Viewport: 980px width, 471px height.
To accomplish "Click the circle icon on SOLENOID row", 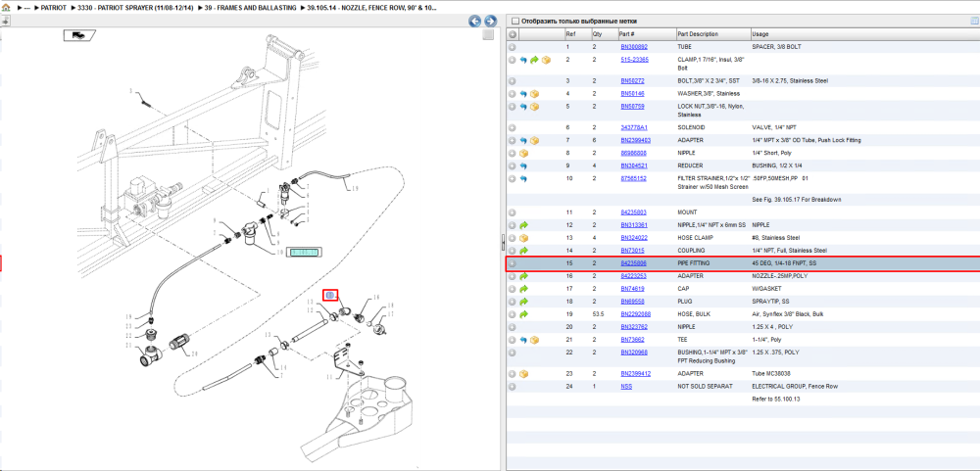I will click(x=512, y=127).
